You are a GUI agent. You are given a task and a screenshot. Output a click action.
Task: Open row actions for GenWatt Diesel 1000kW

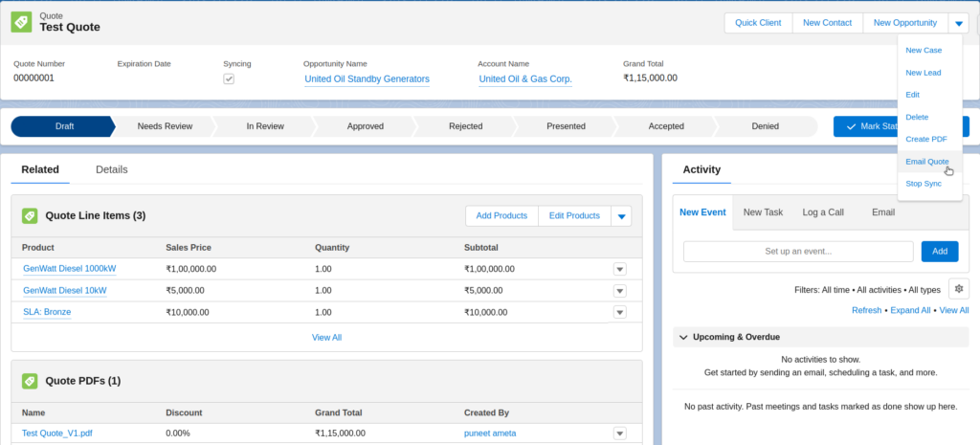point(619,269)
